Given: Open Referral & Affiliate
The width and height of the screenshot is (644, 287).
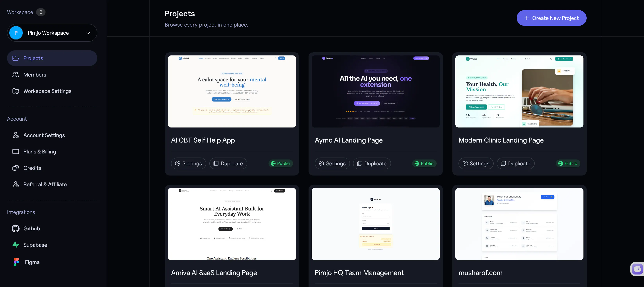Looking at the screenshot, I should point(52,184).
